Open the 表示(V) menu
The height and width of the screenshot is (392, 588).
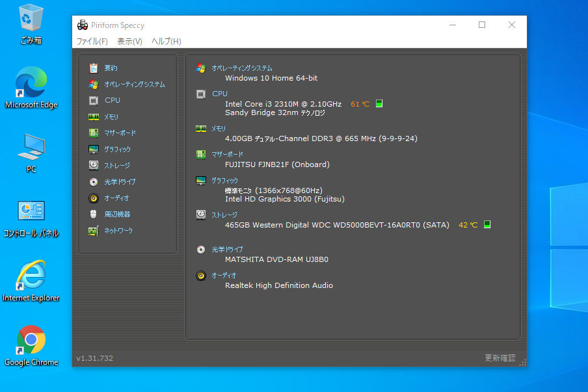(129, 41)
